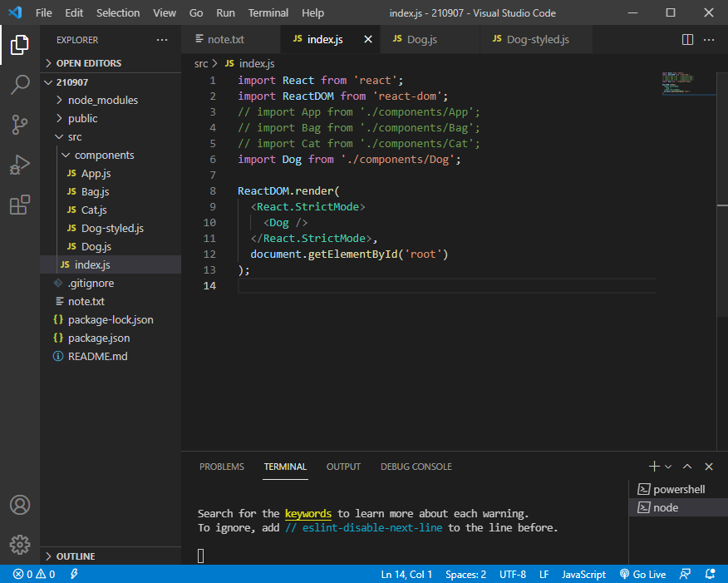Click the Spaces: 2 indentation status

(x=465, y=574)
